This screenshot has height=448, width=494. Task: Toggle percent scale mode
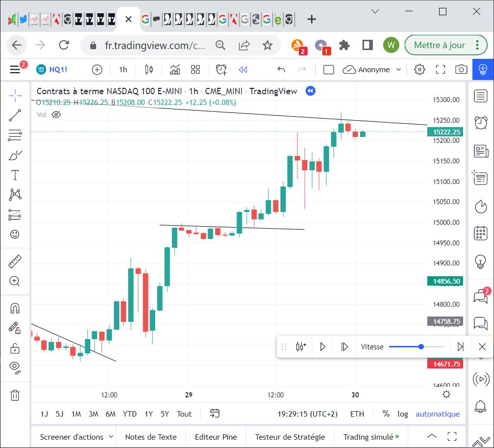click(386, 414)
